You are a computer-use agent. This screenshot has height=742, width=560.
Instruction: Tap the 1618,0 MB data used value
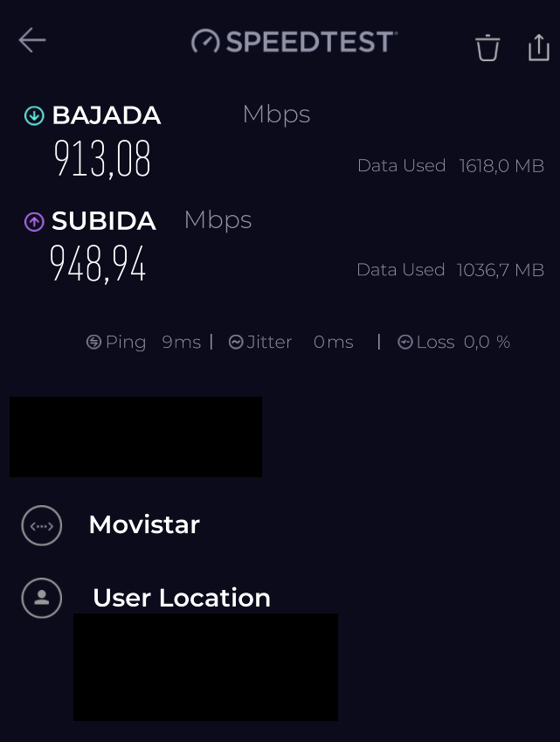point(501,166)
